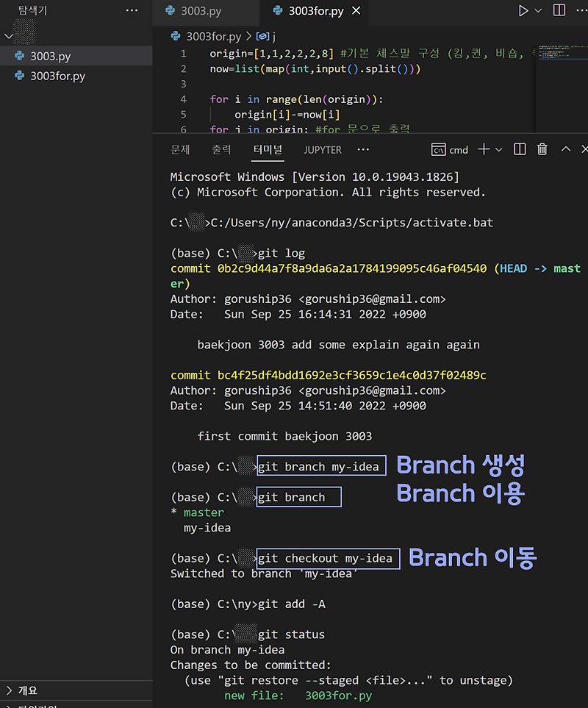Click the 3003for.py sidebar Python icon

(19, 76)
